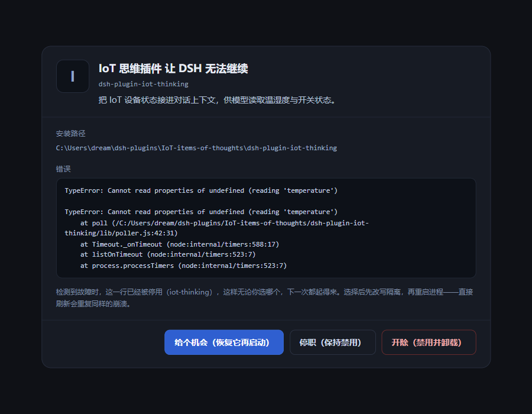Select 开除（禁用并卸载）to uninstall plugin
The height and width of the screenshot is (414, 532).
[429, 342]
